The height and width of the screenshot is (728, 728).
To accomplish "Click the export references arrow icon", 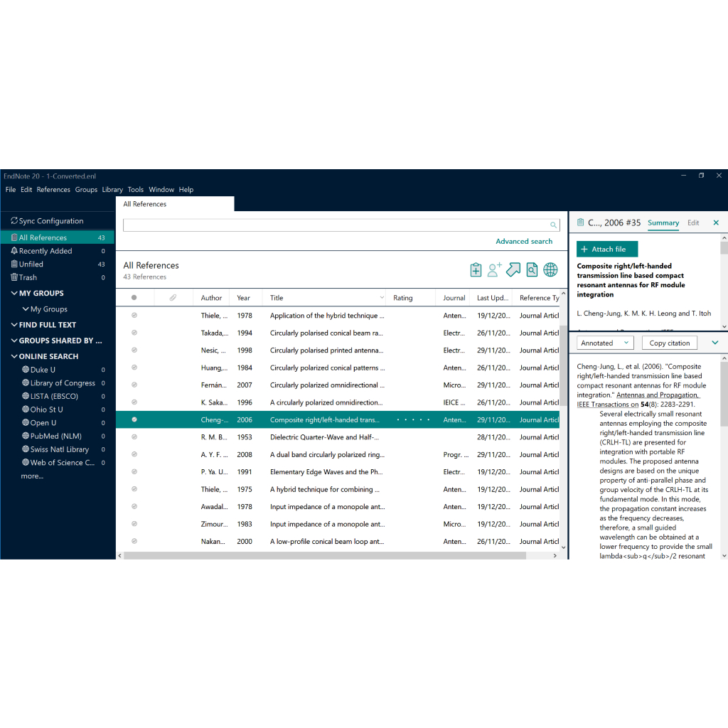I will [513, 270].
